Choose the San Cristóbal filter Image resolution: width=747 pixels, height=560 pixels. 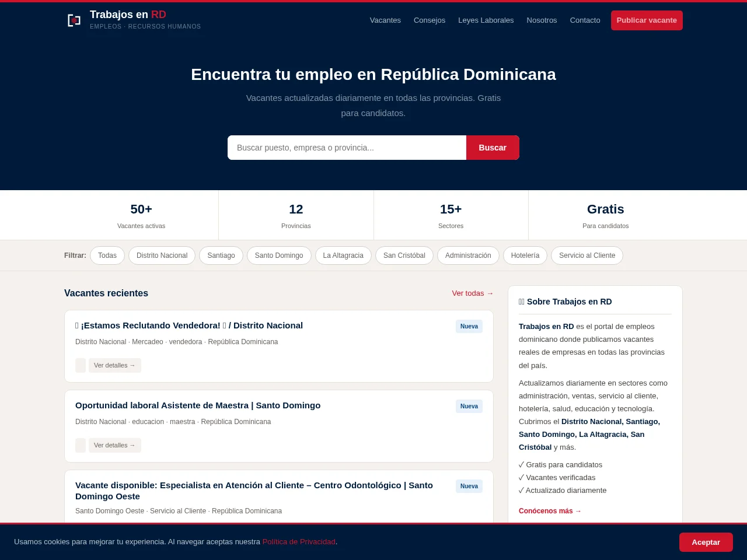coord(404,256)
